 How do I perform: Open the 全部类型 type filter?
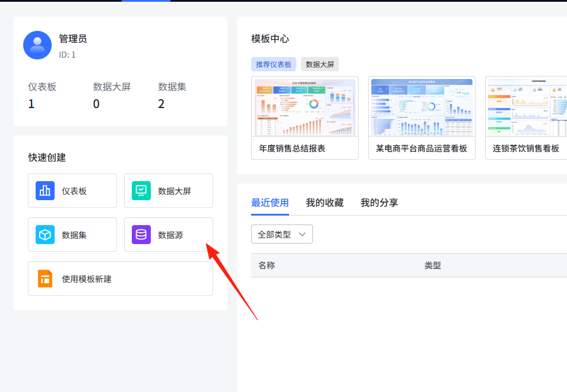tap(281, 235)
